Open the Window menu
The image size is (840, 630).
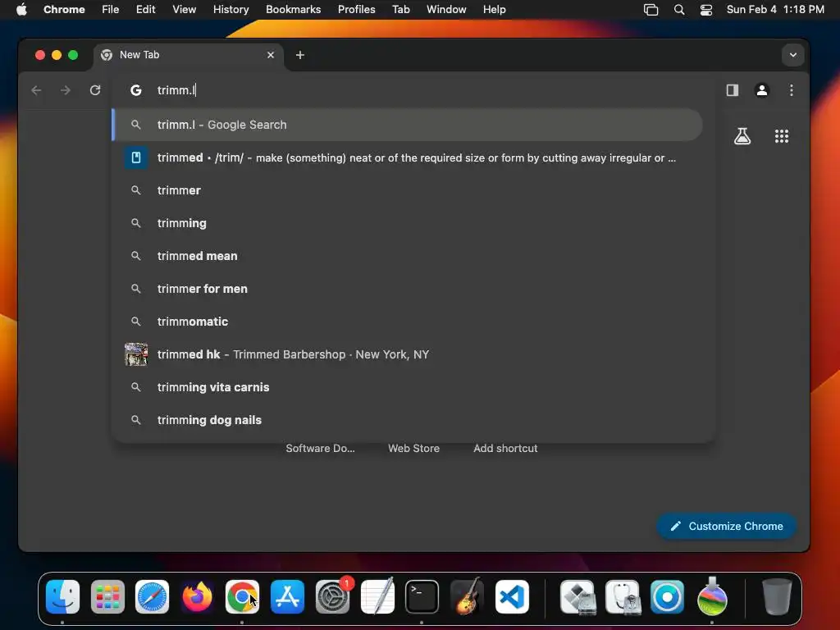tap(446, 10)
